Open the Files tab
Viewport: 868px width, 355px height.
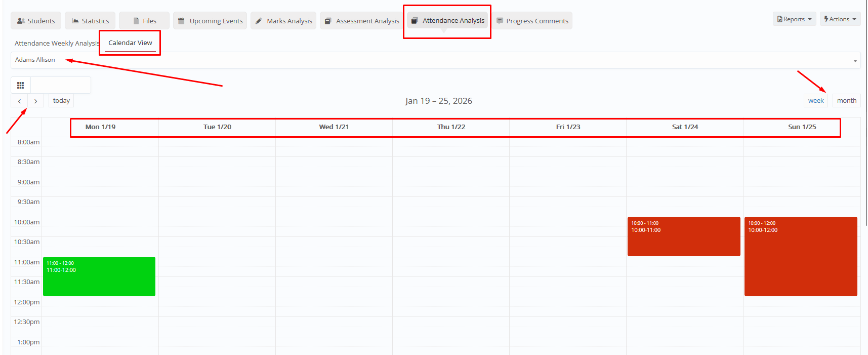point(144,21)
